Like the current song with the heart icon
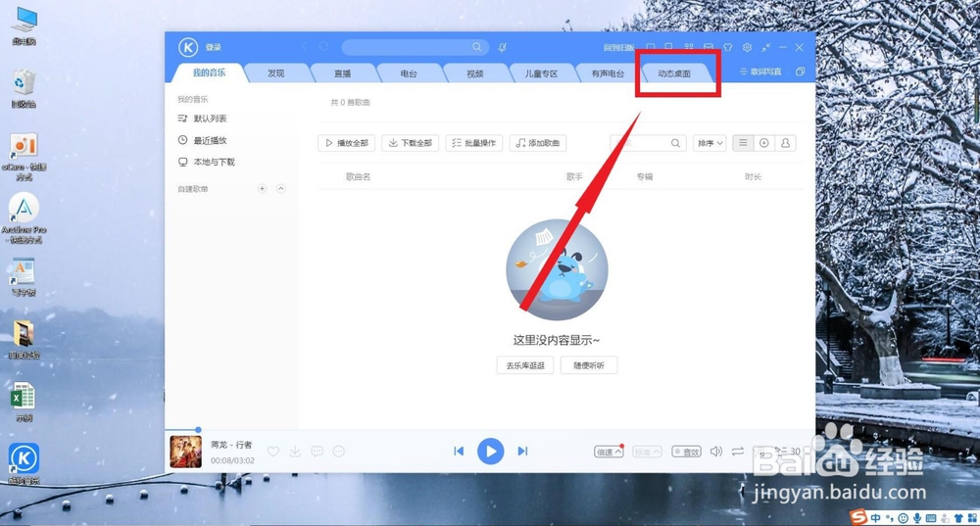The image size is (980, 526). pyautogui.click(x=273, y=451)
